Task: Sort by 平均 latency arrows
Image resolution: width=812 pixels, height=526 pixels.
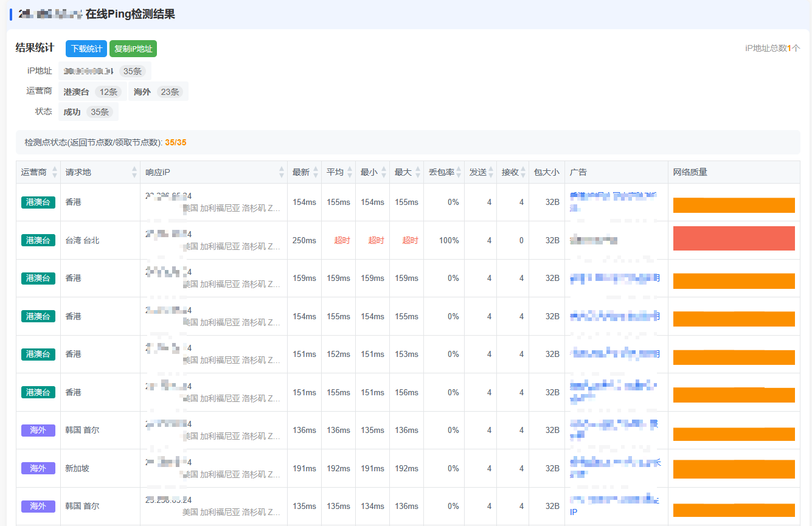Action: [350, 173]
